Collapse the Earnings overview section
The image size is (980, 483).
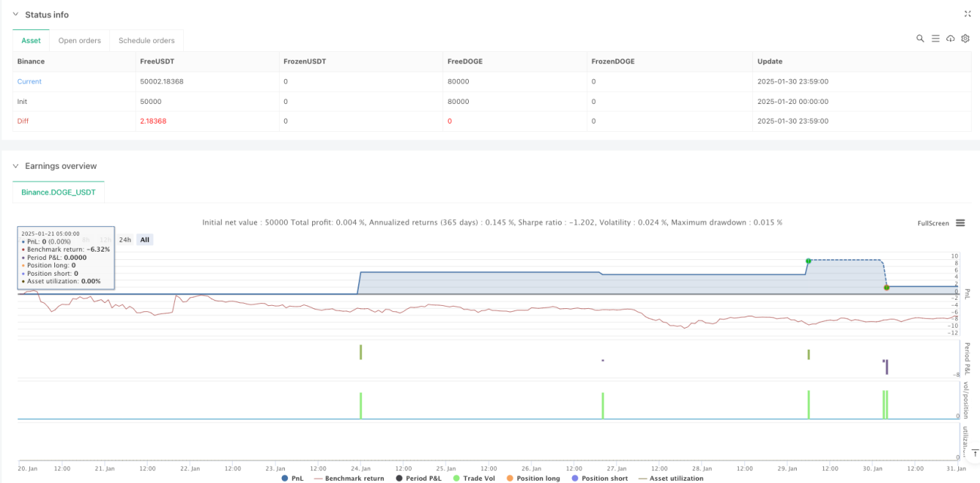(17, 166)
